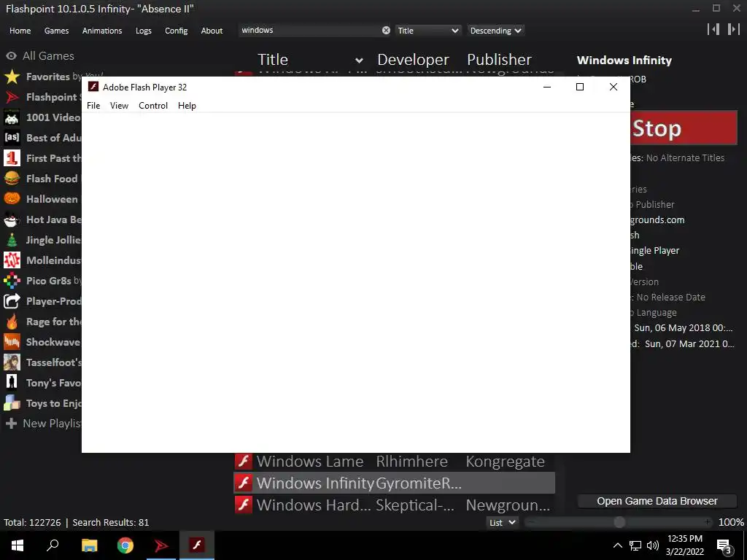Image resolution: width=747 pixels, height=560 pixels.
Task: Open the Flash Food burger icon
Action: (x=12, y=179)
